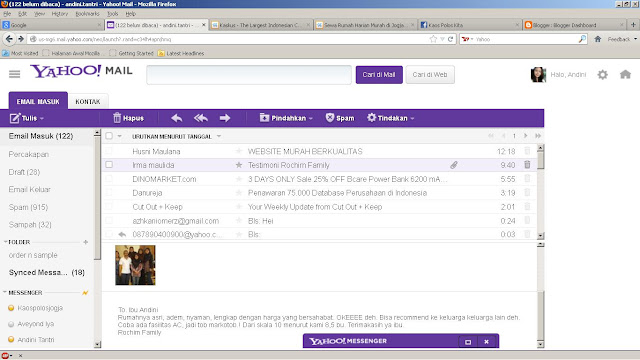Reply using the single arrow icon
Image resolution: width=640 pixels, height=360 pixels.
pyautogui.click(x=177, y=118)
